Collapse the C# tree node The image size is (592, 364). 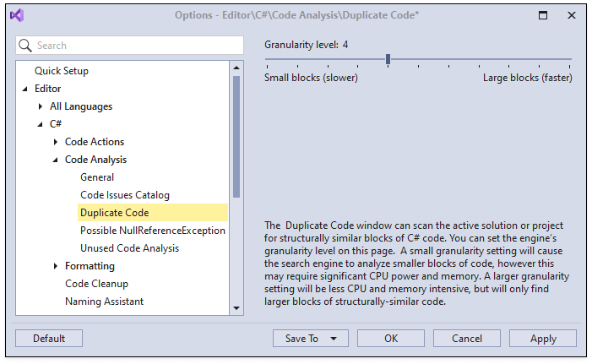click(40, 124)
